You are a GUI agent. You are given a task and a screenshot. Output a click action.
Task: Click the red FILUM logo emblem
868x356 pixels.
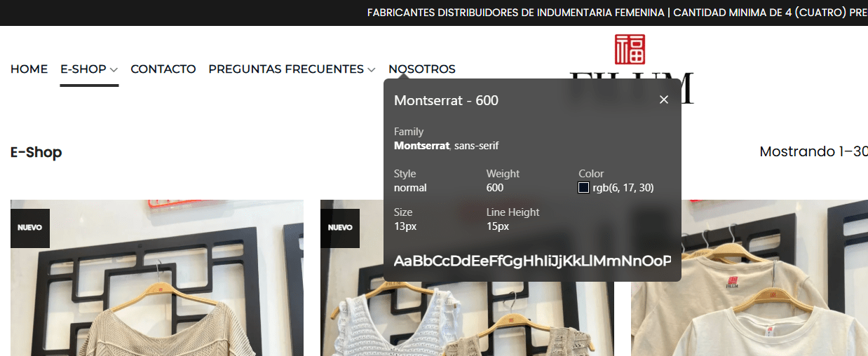[630, 49]
